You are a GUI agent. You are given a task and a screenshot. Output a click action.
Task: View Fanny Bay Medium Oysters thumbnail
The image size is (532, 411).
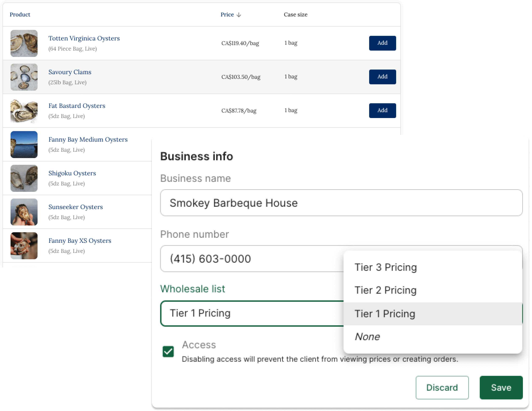tap(24, 145)
